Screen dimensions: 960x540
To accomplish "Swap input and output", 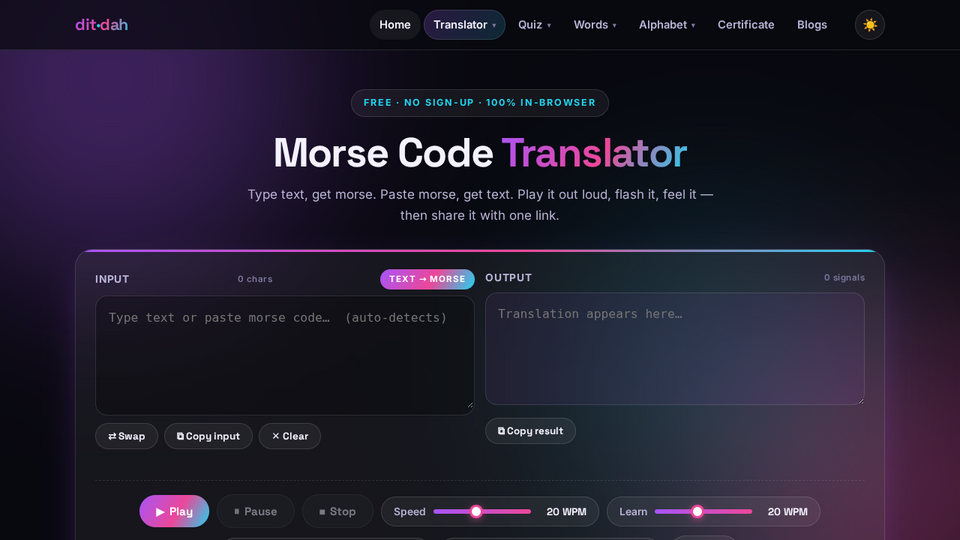I will [x=127, y=436].
